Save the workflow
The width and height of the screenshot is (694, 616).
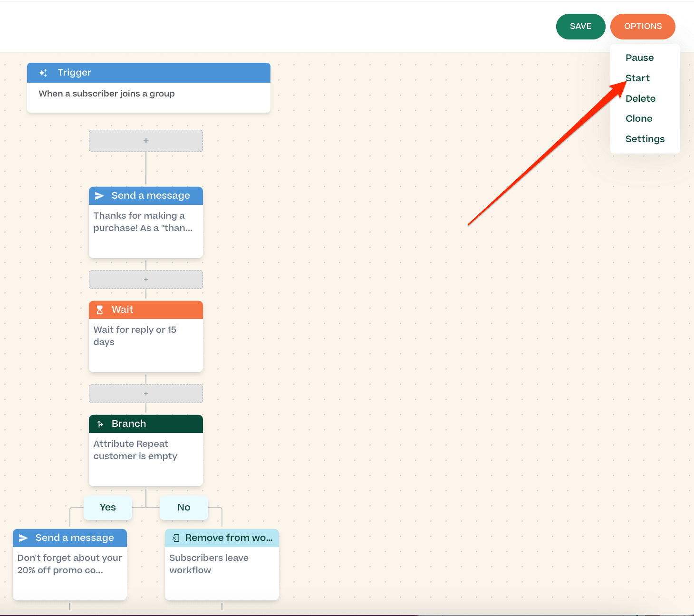click(581, 27)
